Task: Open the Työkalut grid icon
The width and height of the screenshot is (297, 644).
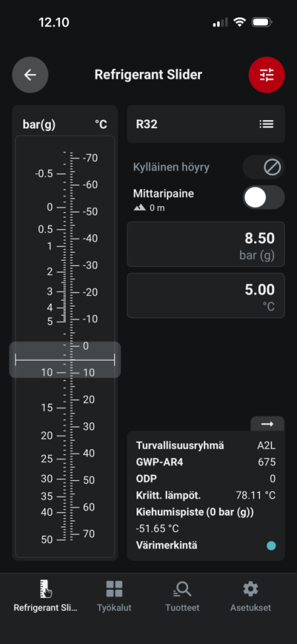Action: pos(114,589)
